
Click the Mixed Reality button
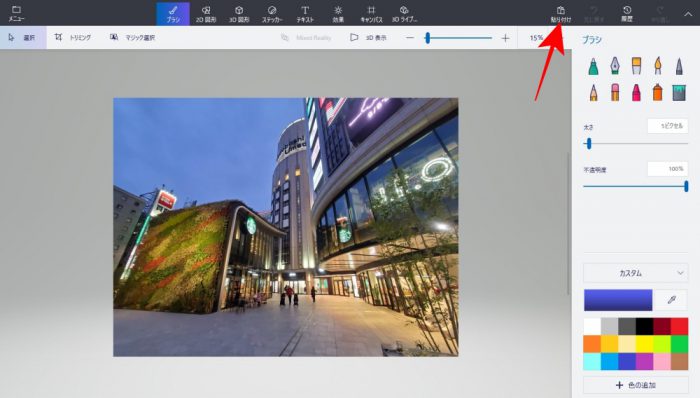pos(306,37)
